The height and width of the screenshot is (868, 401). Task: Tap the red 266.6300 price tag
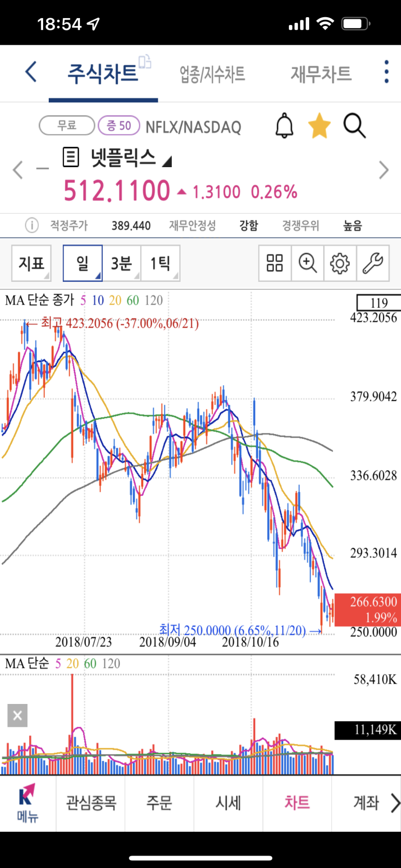pyautogui.click(x=367, y=609)
